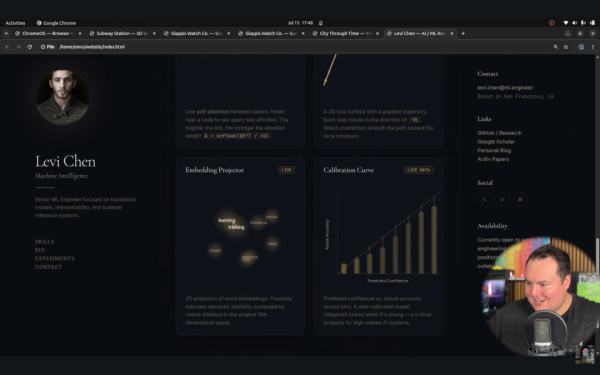The image size is (600, 375).
Task: Click the 'learning' node in the embedding plot
Action: 227,220
